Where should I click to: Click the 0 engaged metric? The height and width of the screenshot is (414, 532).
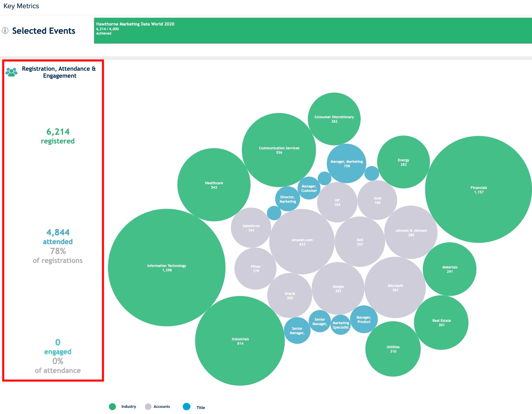tap(58, 347)
